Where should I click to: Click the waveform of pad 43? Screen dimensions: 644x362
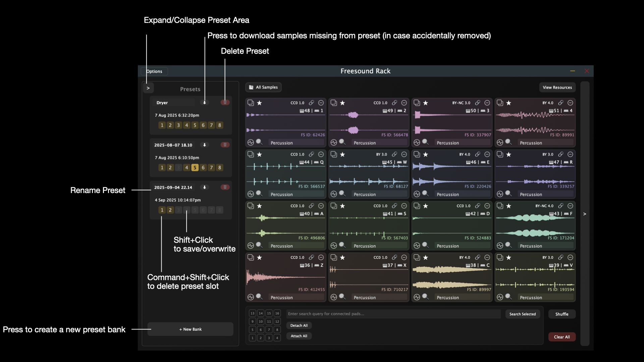[535, 225]
